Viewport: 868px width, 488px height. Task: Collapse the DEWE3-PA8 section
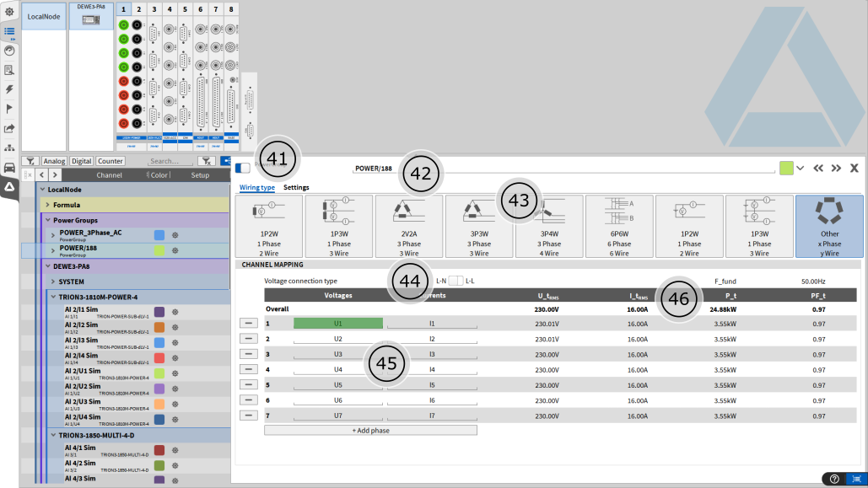pos(48,266)
